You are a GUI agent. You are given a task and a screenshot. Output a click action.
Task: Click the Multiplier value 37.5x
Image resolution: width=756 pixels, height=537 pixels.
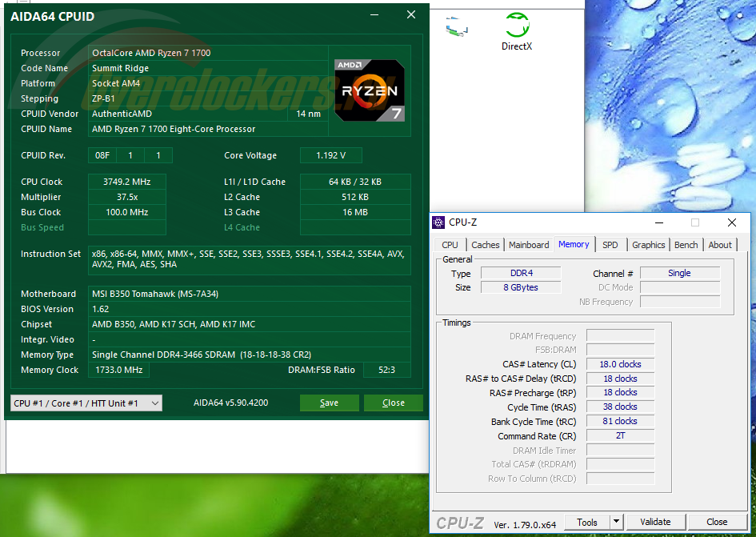tap(127, 197)
